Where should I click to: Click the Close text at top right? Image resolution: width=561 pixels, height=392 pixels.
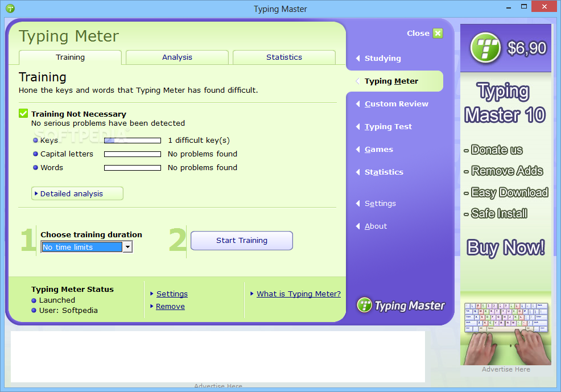tap(418, 33)
